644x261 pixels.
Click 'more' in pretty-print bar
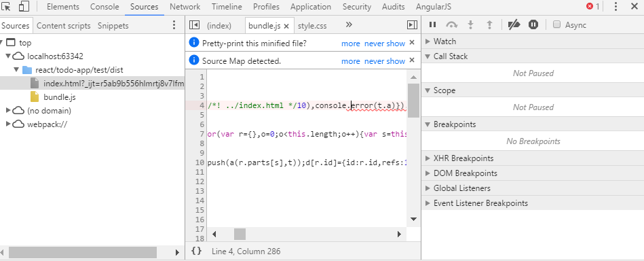pyautogui.click(x=350, y=43)
